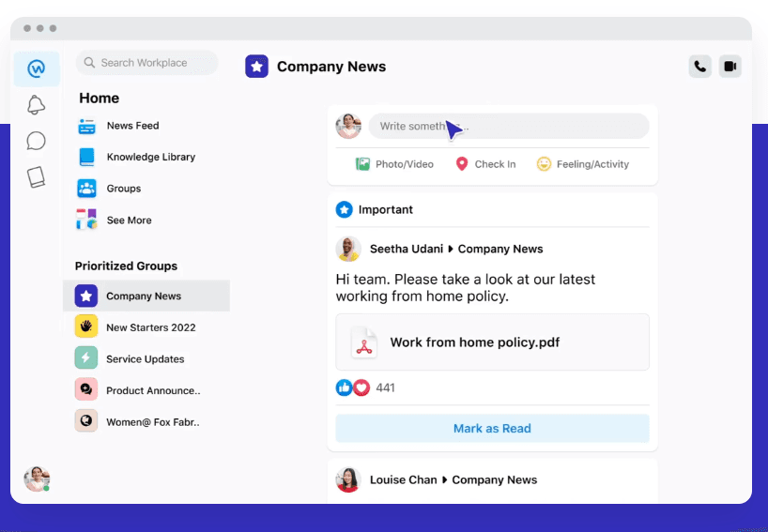Viewport: 768px width, 532px height.
Task: Open the chat bubble icon
Action: click(x=37, y=141)
